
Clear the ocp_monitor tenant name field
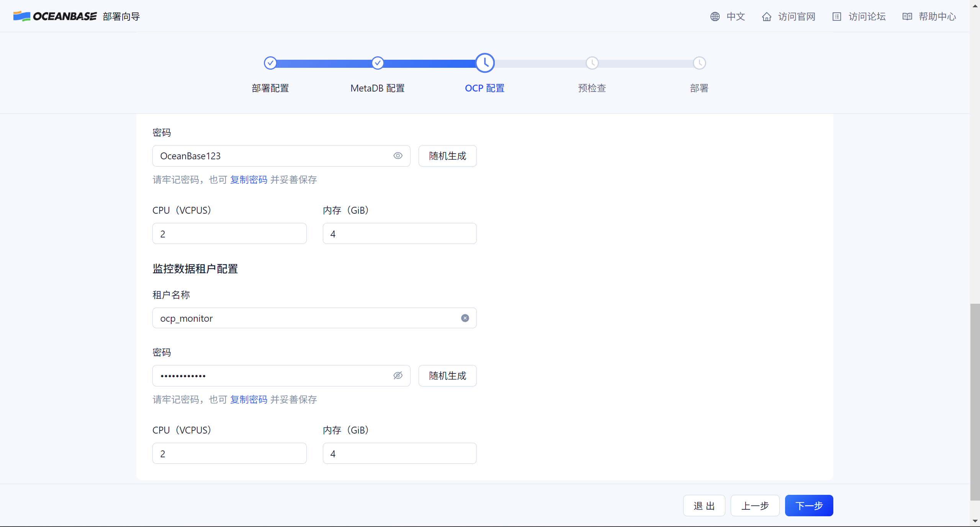[465, 318]
